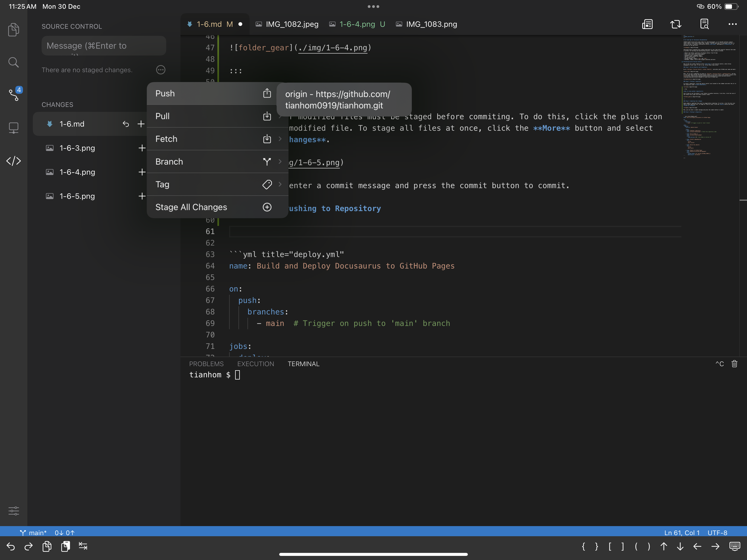Expand the Fetch submenu
Screen dimensions: 747x560
point(217,139)
